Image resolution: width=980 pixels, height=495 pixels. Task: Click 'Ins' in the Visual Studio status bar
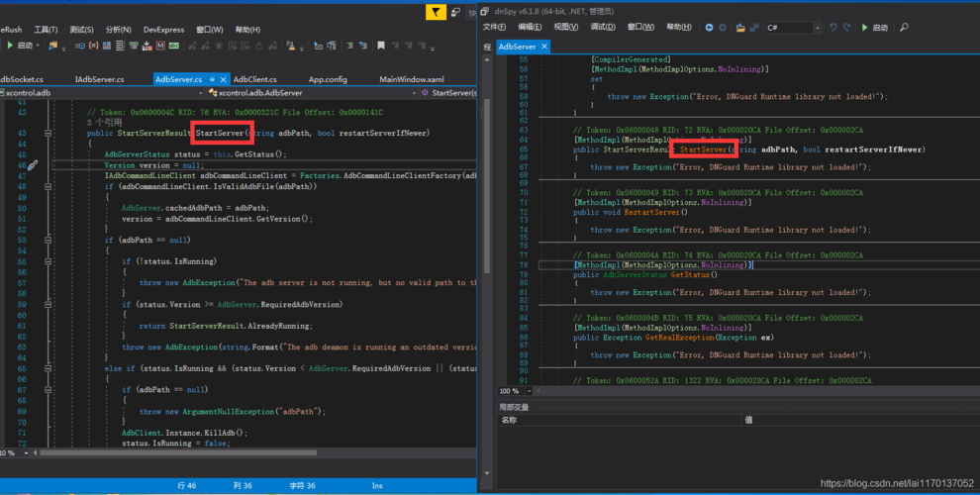(377, 486)
